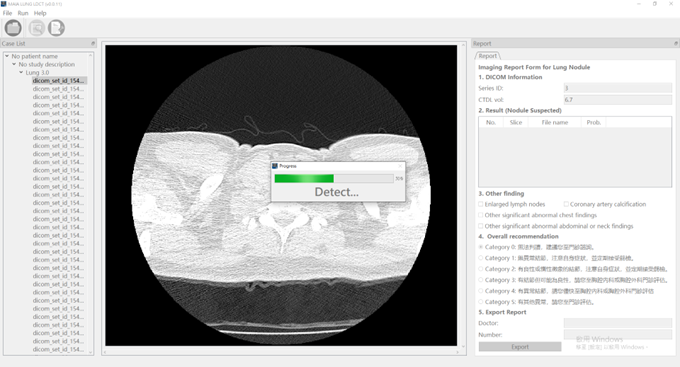Select the No study description label

[x=47, y=64]
